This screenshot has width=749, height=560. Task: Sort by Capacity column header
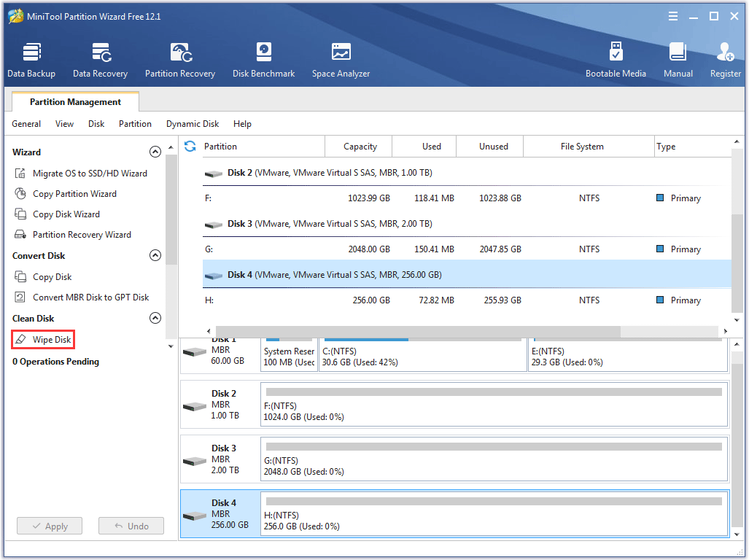tap(359, 147)
